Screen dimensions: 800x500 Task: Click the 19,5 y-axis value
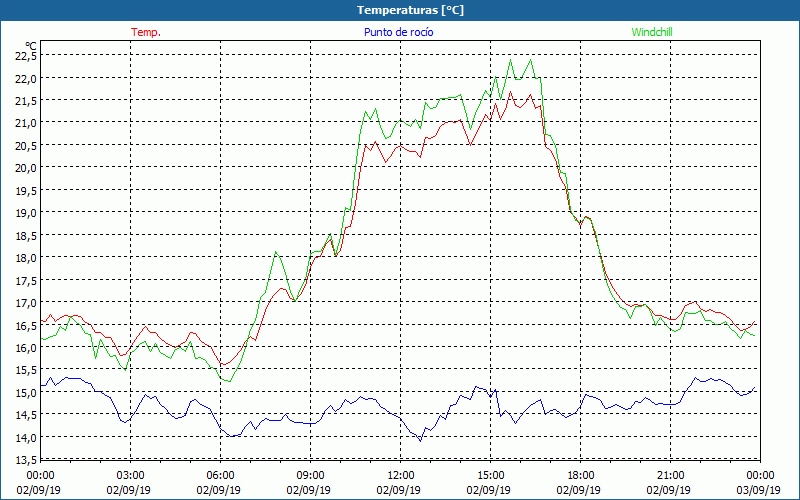(27, 190)
